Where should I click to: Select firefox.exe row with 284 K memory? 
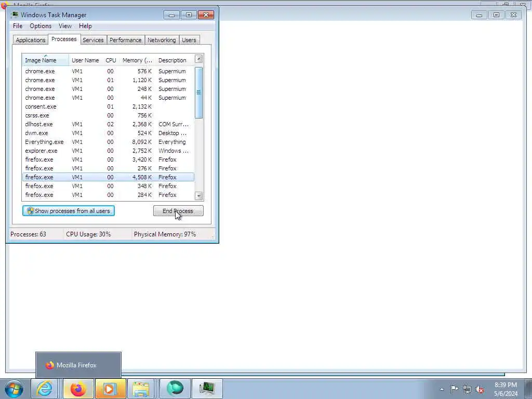pos(108,195)
